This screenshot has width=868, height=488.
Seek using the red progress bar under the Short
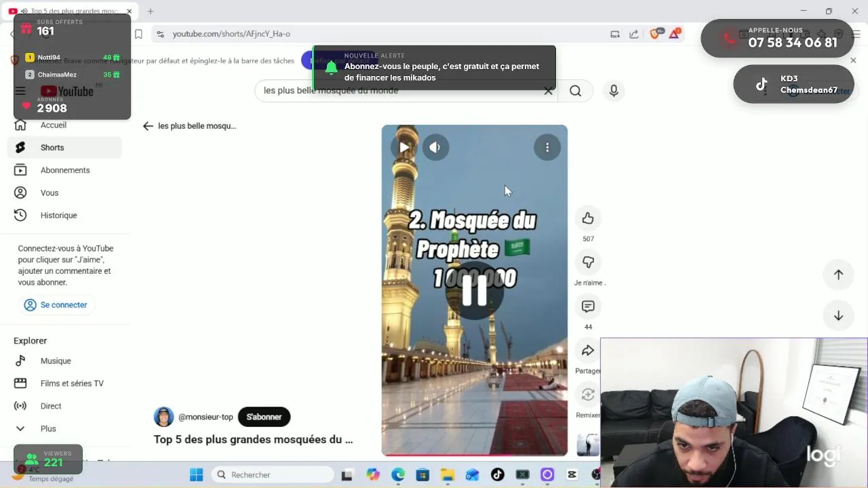click(474, 455)
